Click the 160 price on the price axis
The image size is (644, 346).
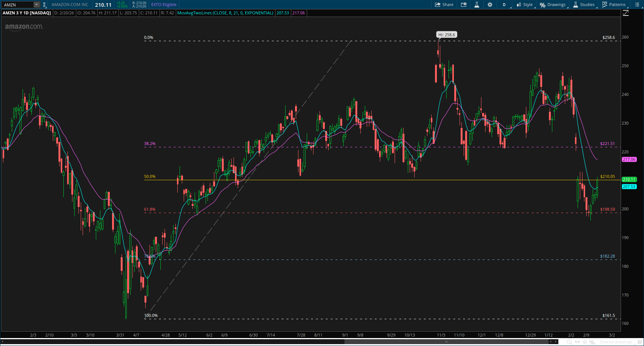pos(625,323)
